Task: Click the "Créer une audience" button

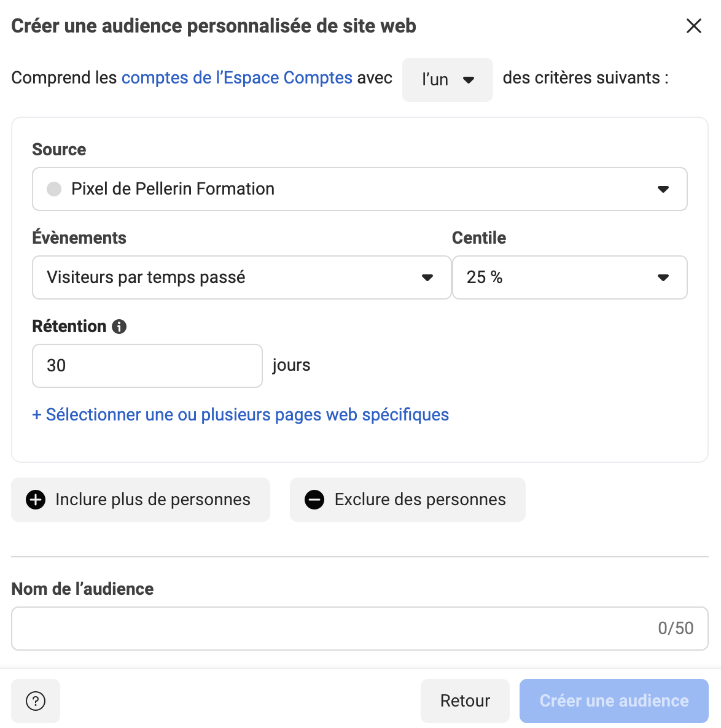Action: coord(614,700)
